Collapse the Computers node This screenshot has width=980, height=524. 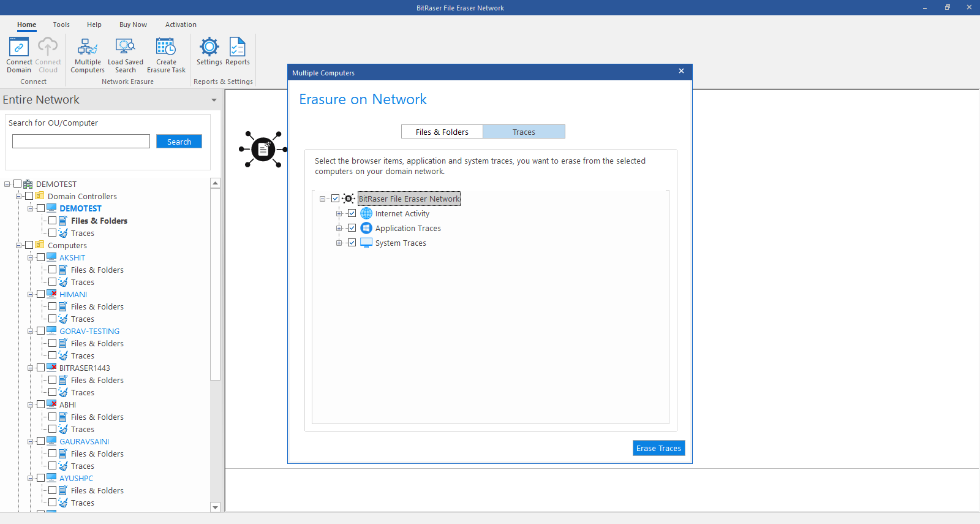coord(18,245)
